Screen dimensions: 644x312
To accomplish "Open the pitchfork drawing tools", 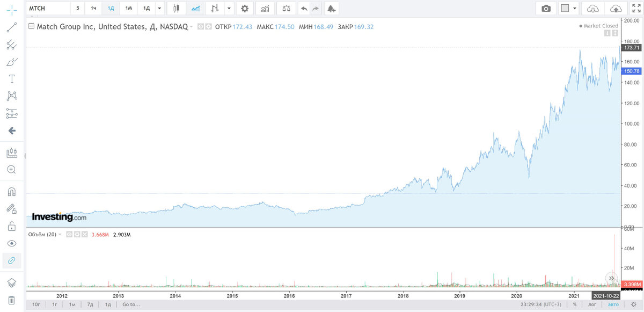I will coord(12,45).
